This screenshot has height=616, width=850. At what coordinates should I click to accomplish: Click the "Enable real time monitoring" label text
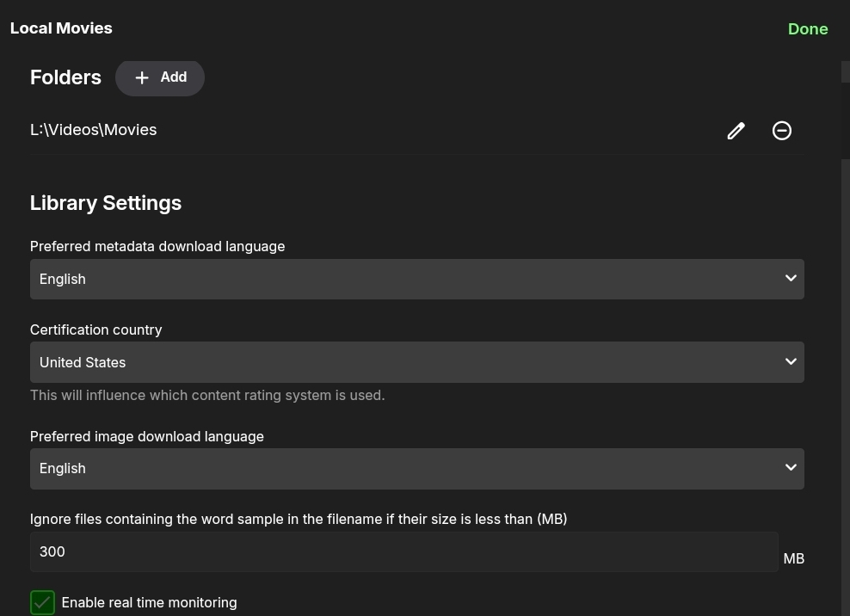point(149,602)
